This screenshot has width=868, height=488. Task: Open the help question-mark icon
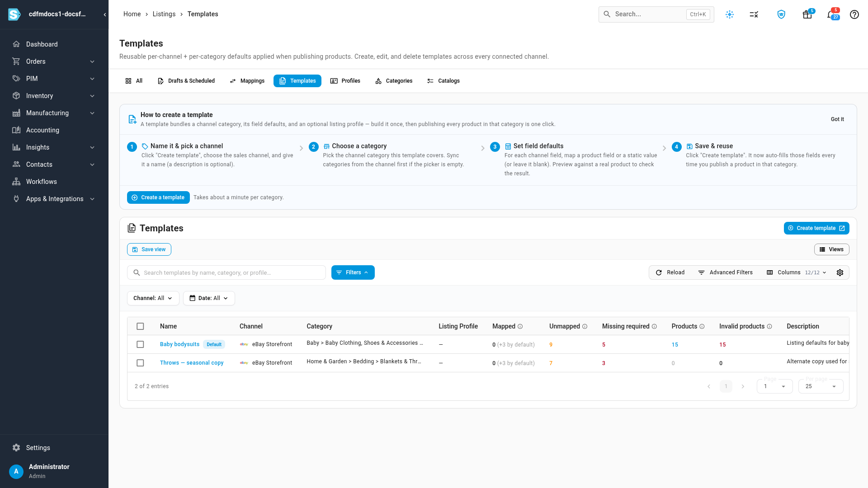tap(854, 14)
